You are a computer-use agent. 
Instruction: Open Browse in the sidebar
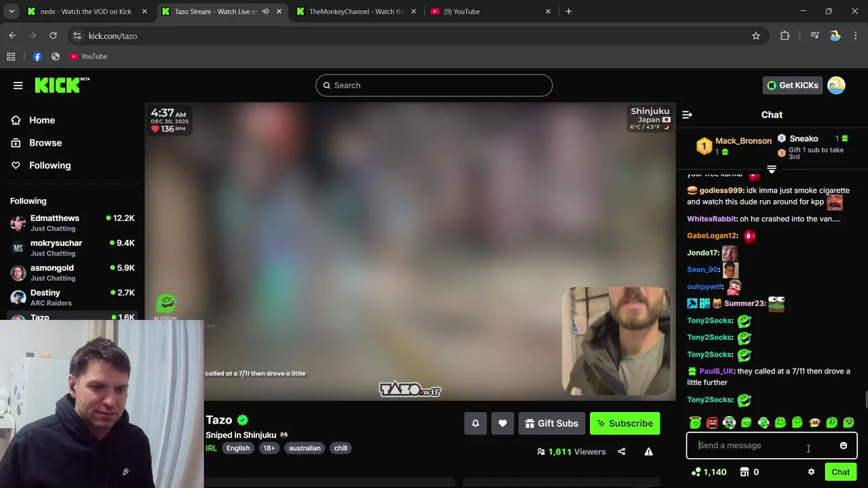pyautogui.click(x=45, y=143)
